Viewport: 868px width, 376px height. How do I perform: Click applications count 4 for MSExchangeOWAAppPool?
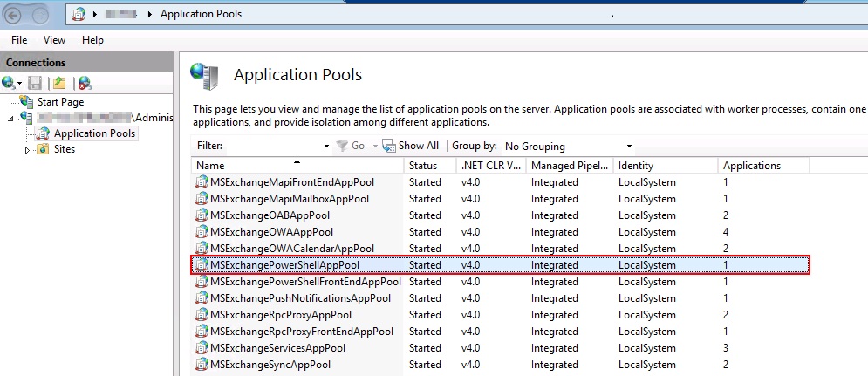[x=726, y=232]
